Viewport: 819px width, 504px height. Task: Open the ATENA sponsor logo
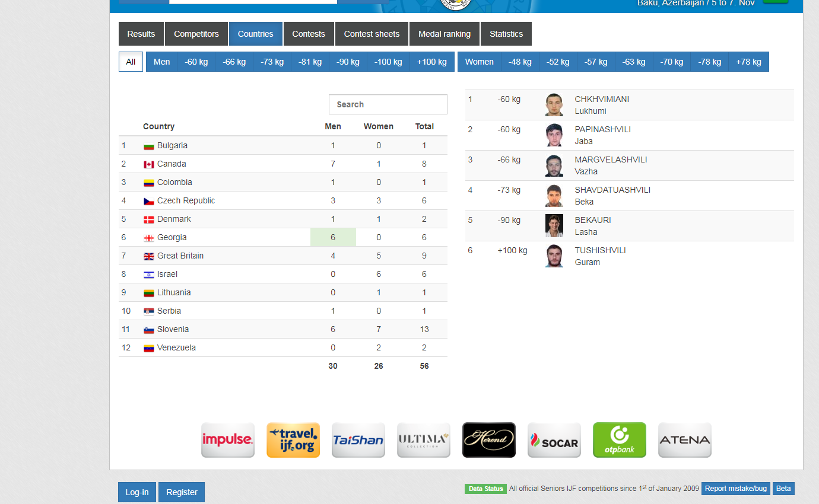tap(685, 440)
